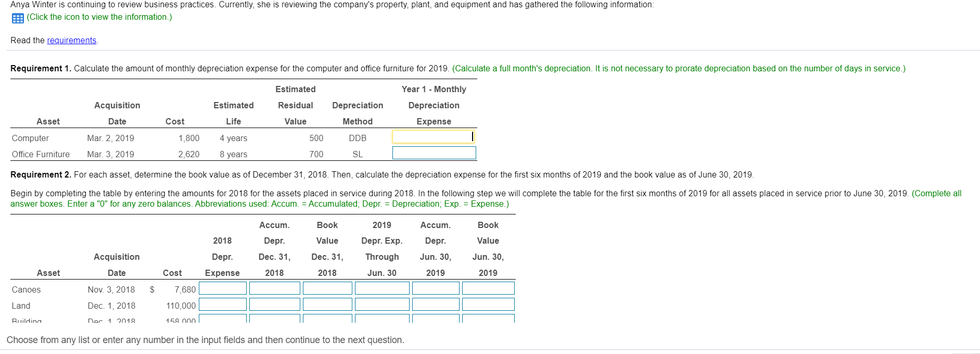Open the requirements link
The width and height of the screenshot is (980, 354).
pos(71,40)
